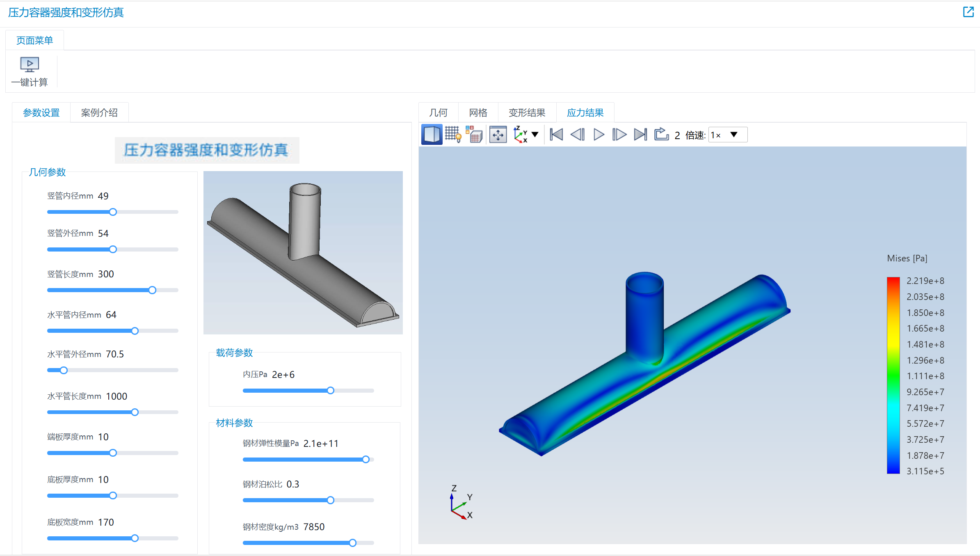Screen dimensions: 980x556
Task: Click the fit view to window icon
Action: point(498,135)
